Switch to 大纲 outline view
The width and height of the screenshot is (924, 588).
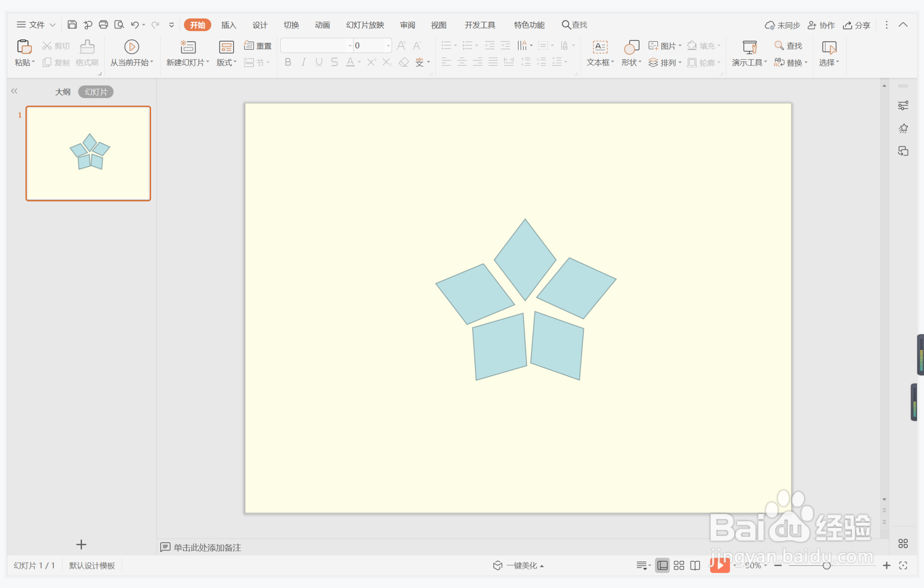63,92
